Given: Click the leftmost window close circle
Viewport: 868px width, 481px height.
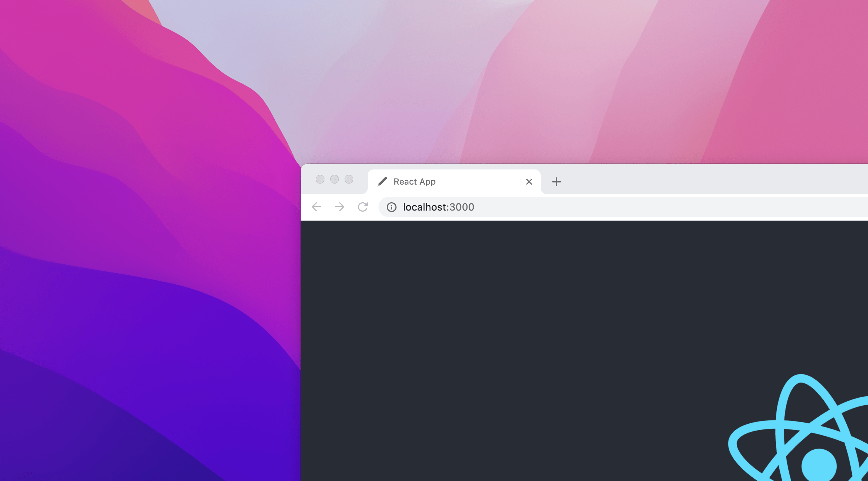Looking at the screenshot, I should (320, 179).
